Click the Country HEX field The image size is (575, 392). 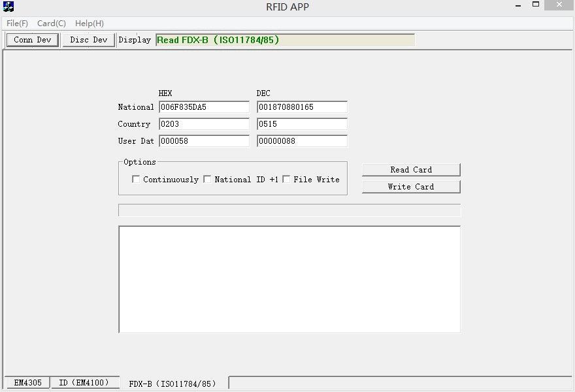click(x=204, y=124)
